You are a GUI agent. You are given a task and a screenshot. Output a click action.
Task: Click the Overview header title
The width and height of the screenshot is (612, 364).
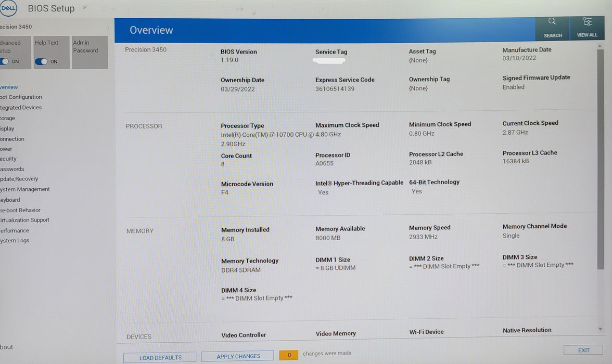pos(151,30)
